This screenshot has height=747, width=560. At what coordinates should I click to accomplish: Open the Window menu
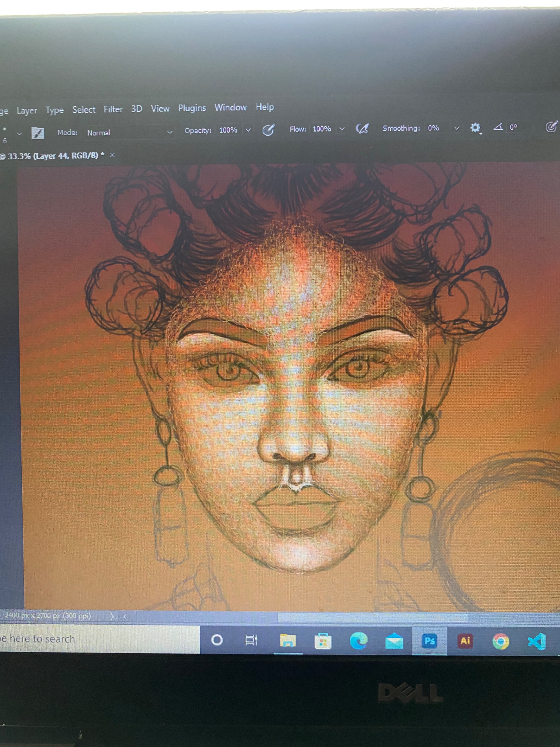[230, 108]
